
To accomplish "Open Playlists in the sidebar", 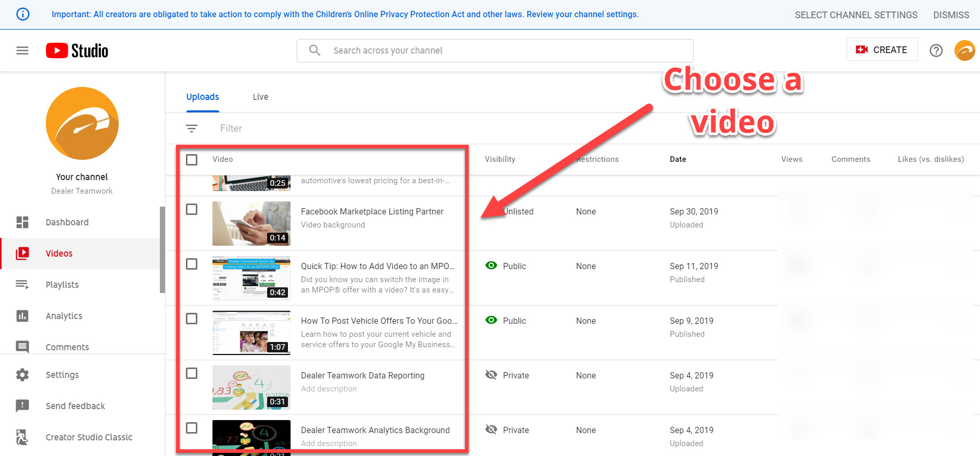I will [62, 285].
